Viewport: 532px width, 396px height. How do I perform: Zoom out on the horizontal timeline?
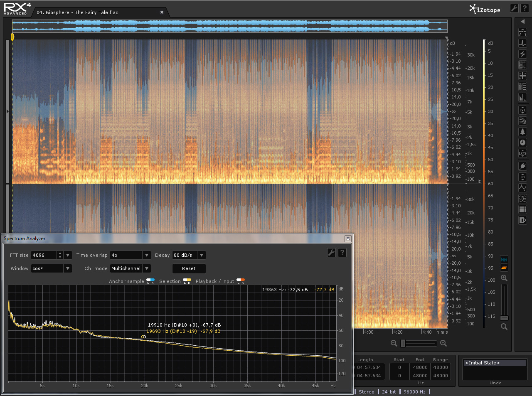click(394, 343)
